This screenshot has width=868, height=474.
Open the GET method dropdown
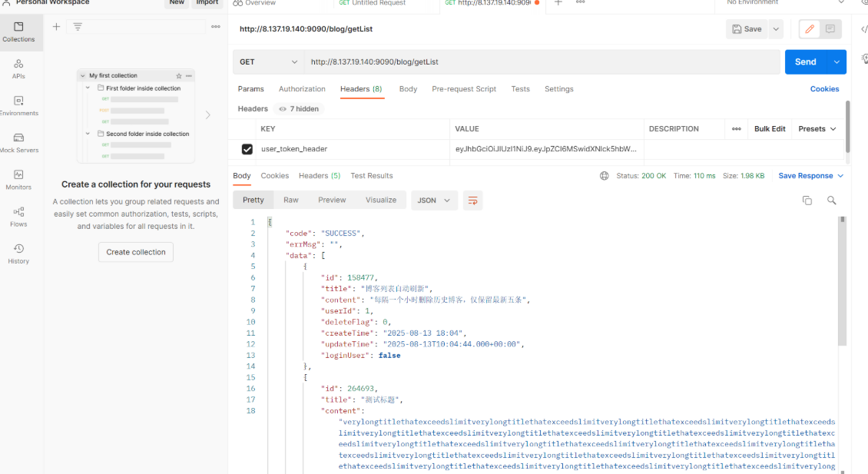click(269, 62)
